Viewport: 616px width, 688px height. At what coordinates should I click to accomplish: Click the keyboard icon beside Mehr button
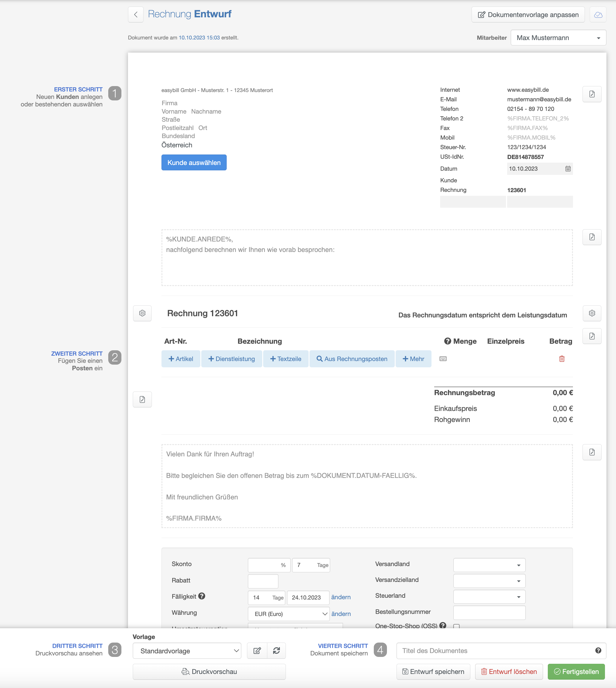click(443, 359)
